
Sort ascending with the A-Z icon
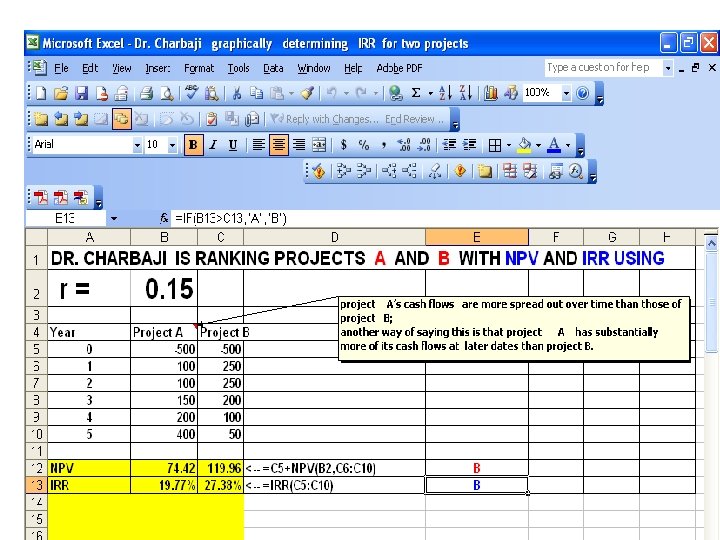445,93
